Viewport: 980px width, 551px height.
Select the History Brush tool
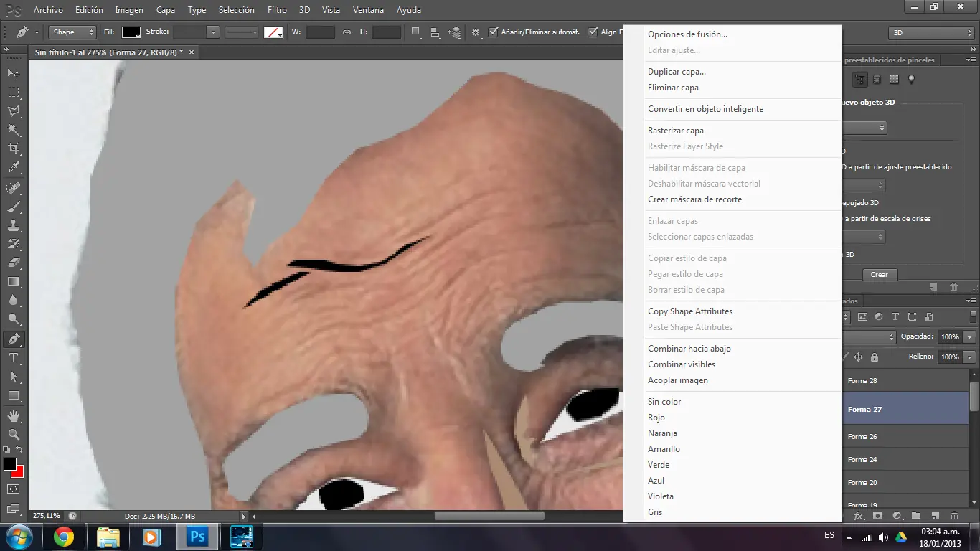(14, 244)
